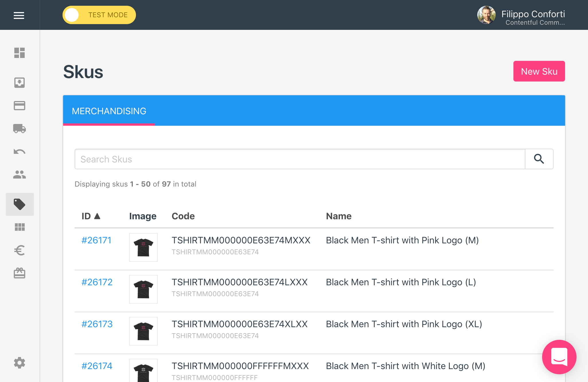The width and height of the screenshot is (588, 382).
Task: Click into the Search Skus field
Action: [x=300, y=159]
